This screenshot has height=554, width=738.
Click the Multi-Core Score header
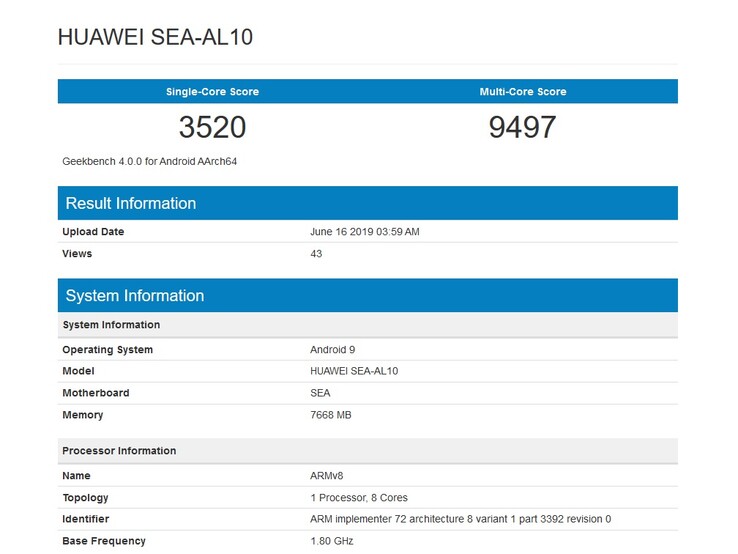522,92
